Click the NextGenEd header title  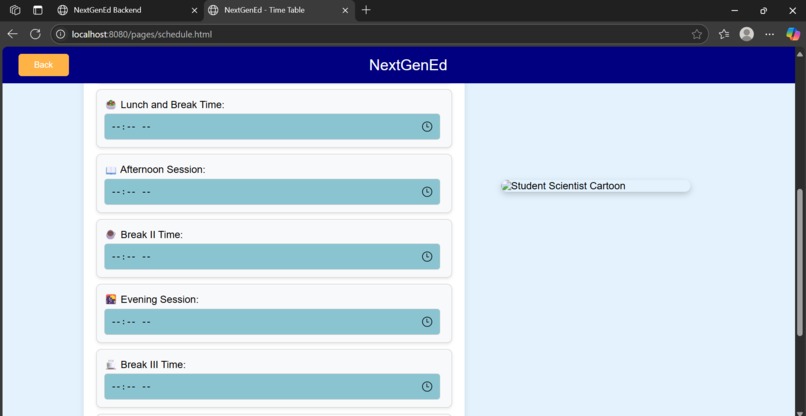point(408,65)
